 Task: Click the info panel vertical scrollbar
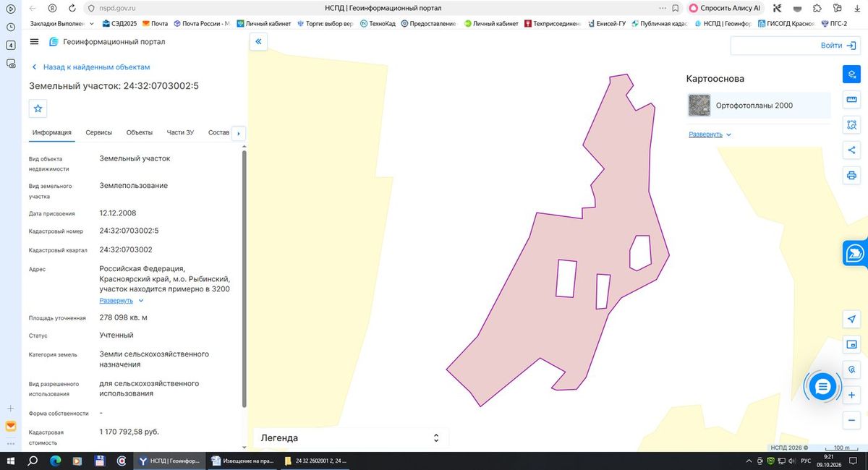244,278
